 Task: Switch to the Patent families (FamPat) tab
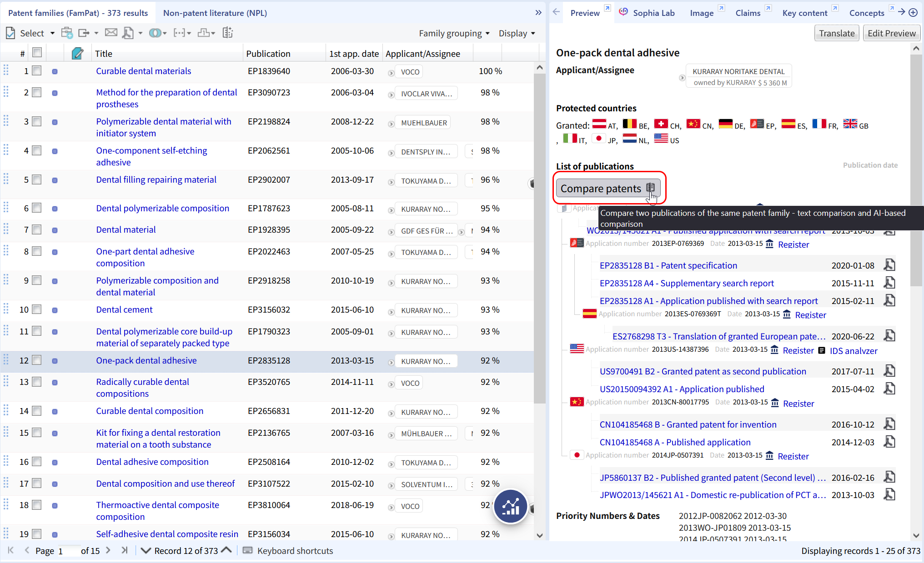pyautogui.click(x=78, y=13)
